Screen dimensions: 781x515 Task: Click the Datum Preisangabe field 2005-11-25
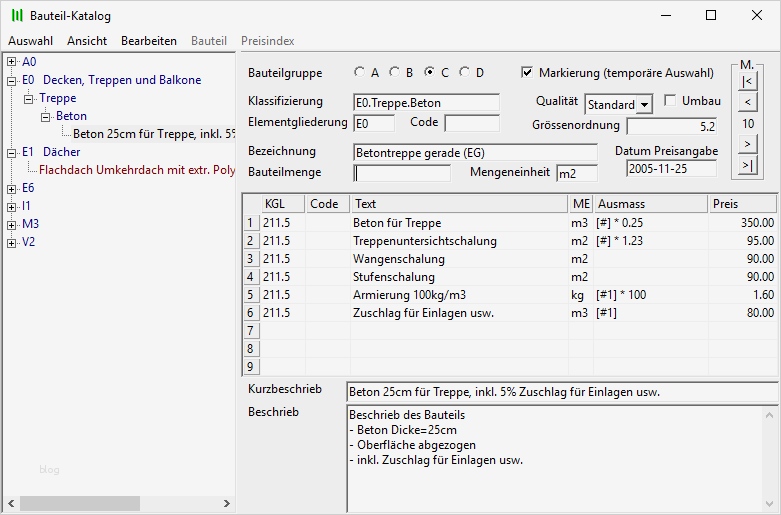(x=671, y=169)
